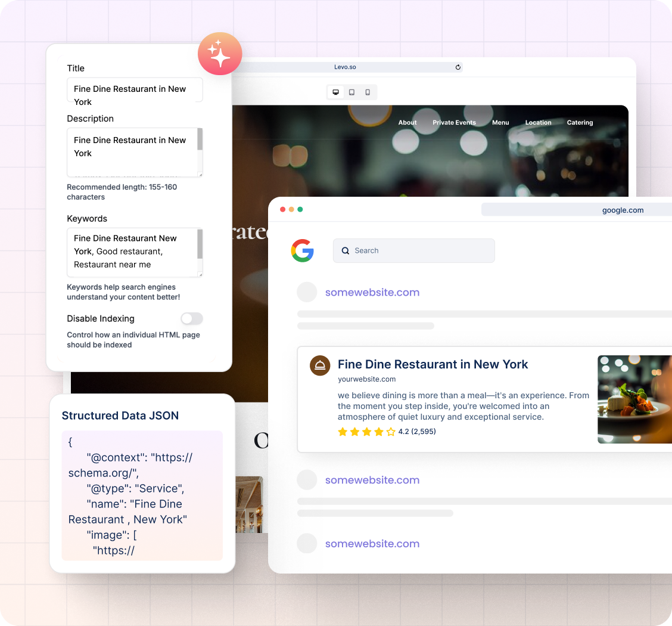Click the AI sparkle icon badge
Image resolution: width=672 pixels, height=626 pixels.
pyautogui.click(x=220, y=54)
